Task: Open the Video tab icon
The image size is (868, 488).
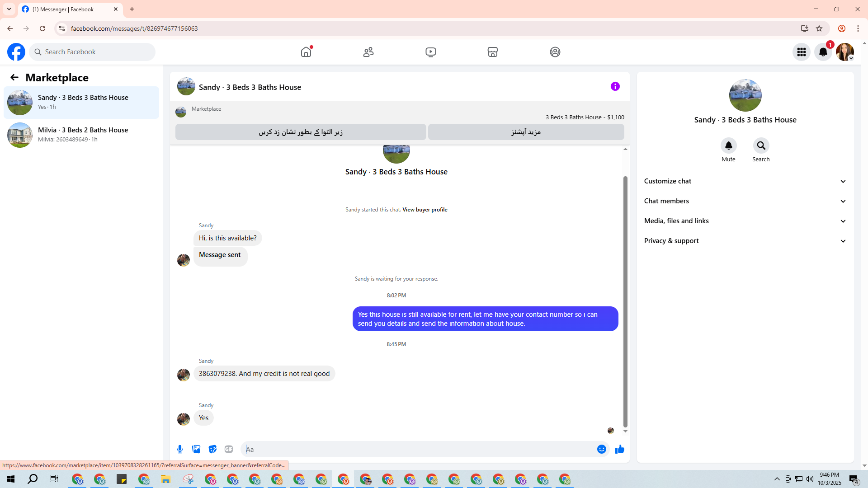Action: [x=431, y=52]
